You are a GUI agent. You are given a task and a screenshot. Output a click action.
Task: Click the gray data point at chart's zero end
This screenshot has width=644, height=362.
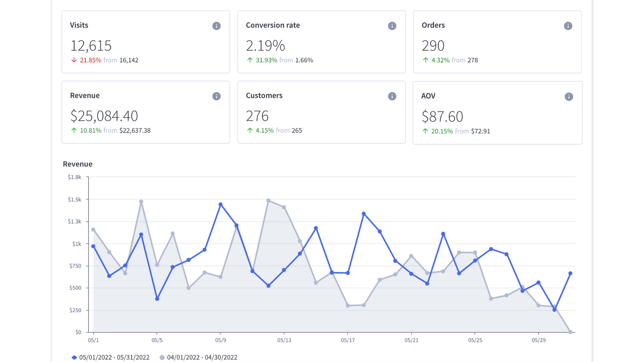pos(570,332)
